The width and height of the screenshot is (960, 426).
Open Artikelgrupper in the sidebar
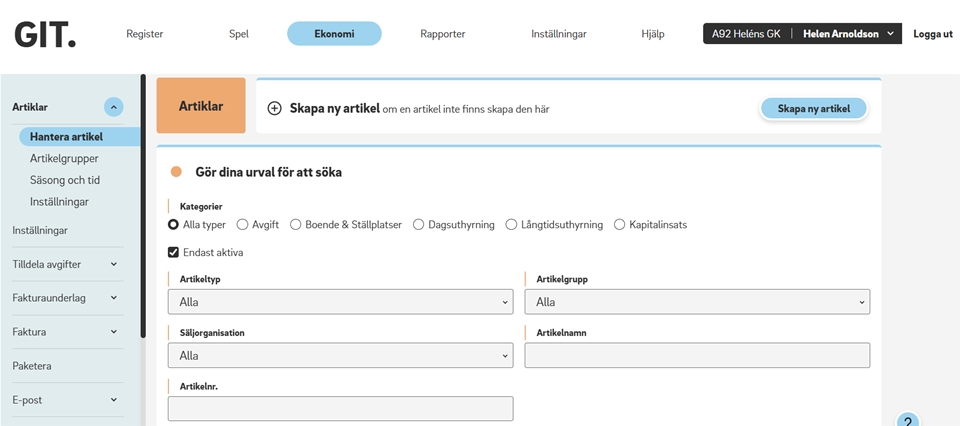64,158
